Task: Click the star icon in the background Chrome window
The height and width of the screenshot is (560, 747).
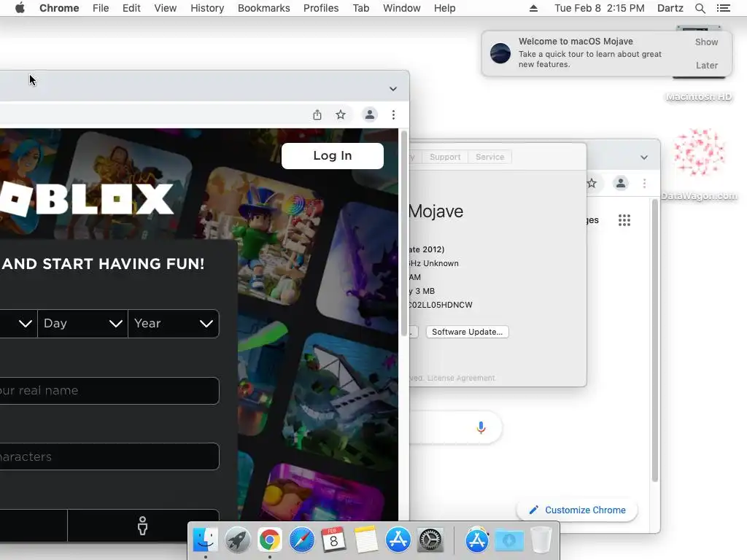Action: pyautogui.click(x=592, y=183)
